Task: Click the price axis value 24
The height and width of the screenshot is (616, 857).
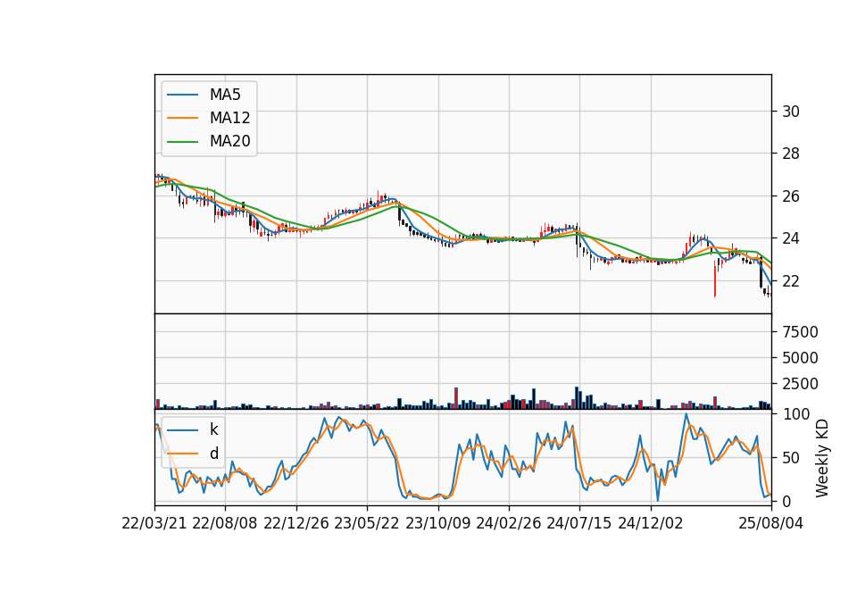Action: pos(791,238)
